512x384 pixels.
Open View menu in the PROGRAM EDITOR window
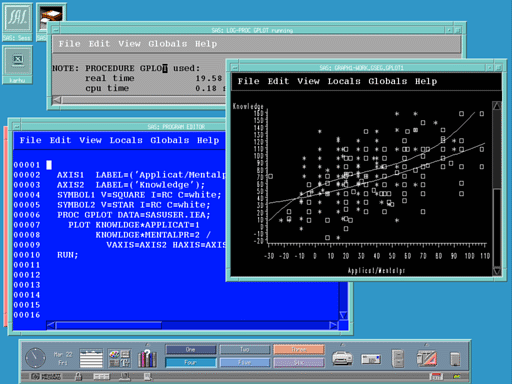pyautogui.click(x=90, y=140)
